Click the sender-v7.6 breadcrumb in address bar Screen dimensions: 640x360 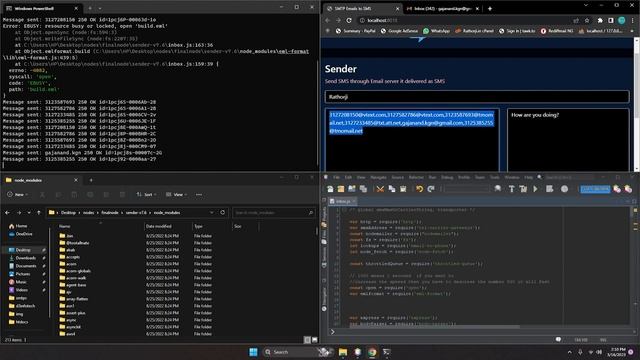point(136,213)
